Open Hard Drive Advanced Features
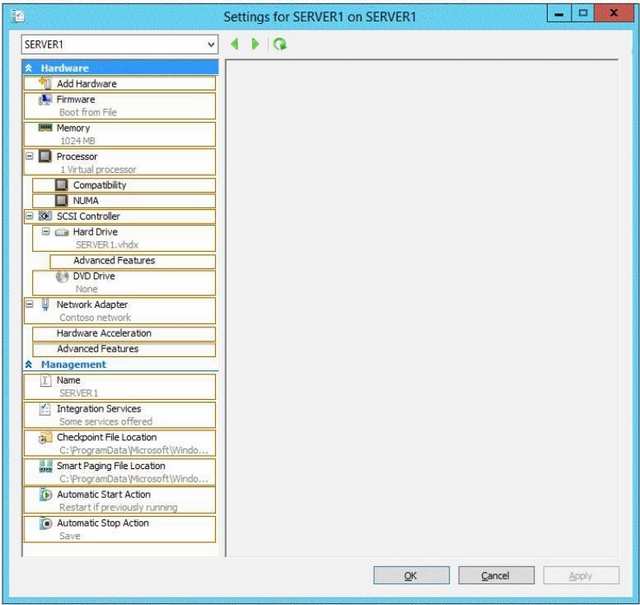Screen dimensions: 640x605 (x=132, y=261)
